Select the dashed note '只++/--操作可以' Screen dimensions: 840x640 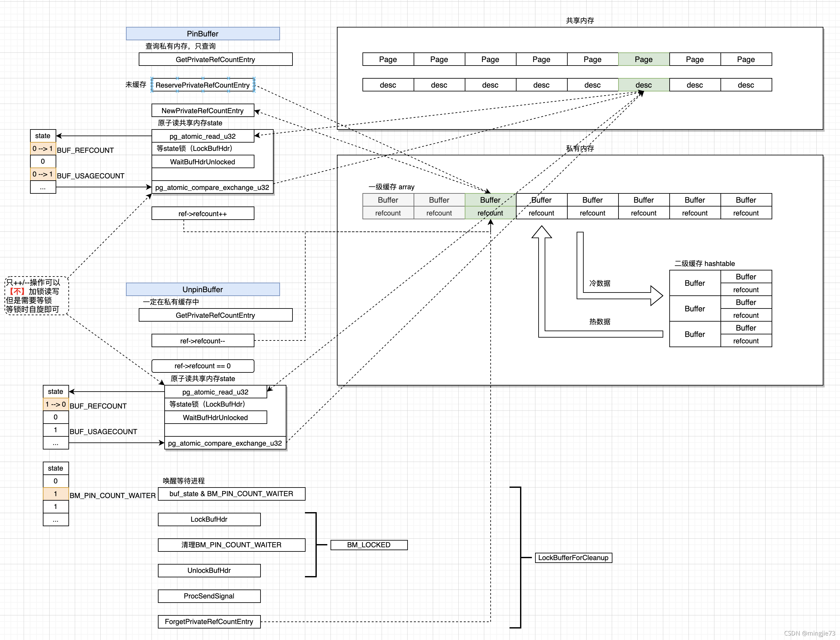click(x=36, y=296)
